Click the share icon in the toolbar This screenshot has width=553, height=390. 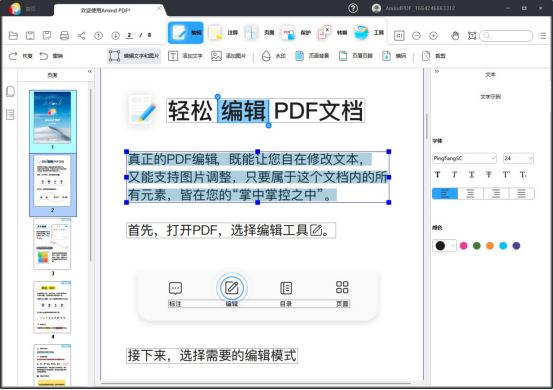pyautogui.click(x=81, y=35)
